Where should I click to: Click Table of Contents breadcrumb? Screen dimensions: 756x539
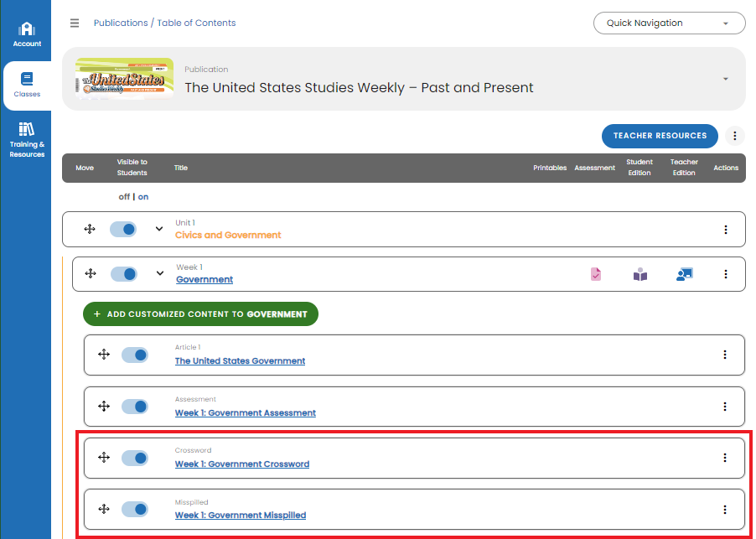196,23
